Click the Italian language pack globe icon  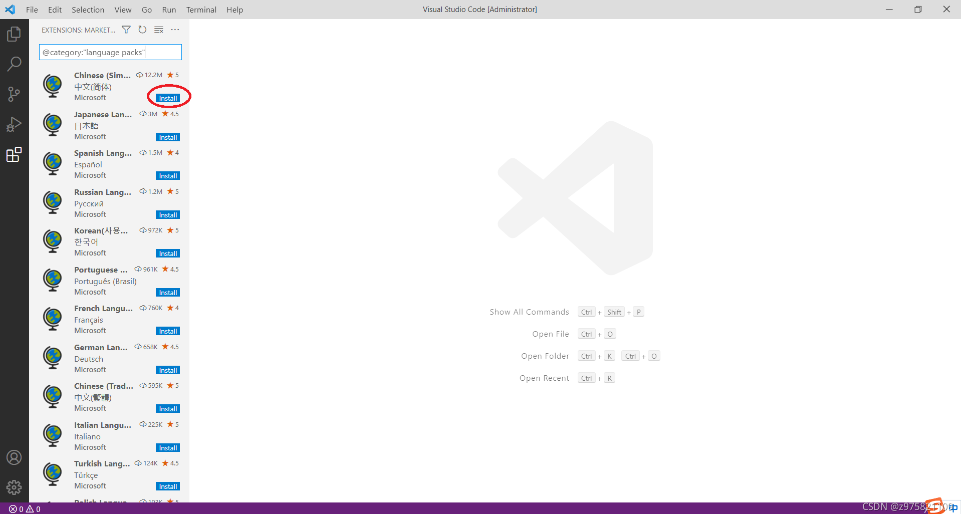click(53, 435)
